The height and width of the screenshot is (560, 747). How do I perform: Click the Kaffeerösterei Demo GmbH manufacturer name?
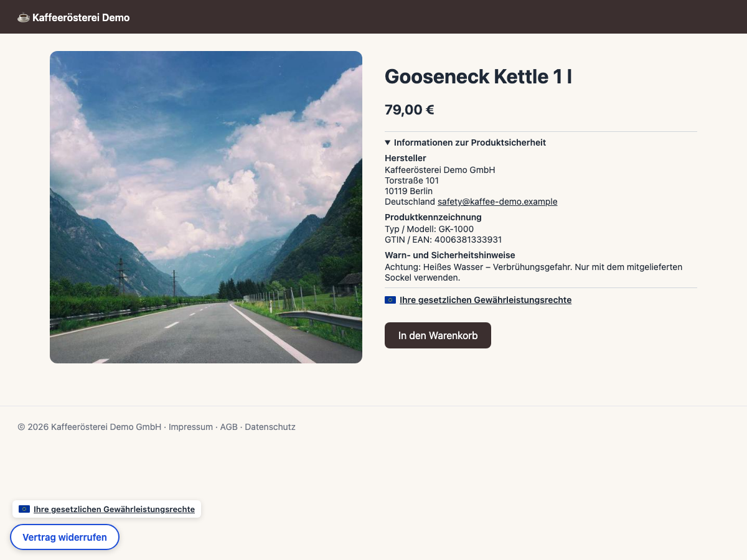point(440,170)
